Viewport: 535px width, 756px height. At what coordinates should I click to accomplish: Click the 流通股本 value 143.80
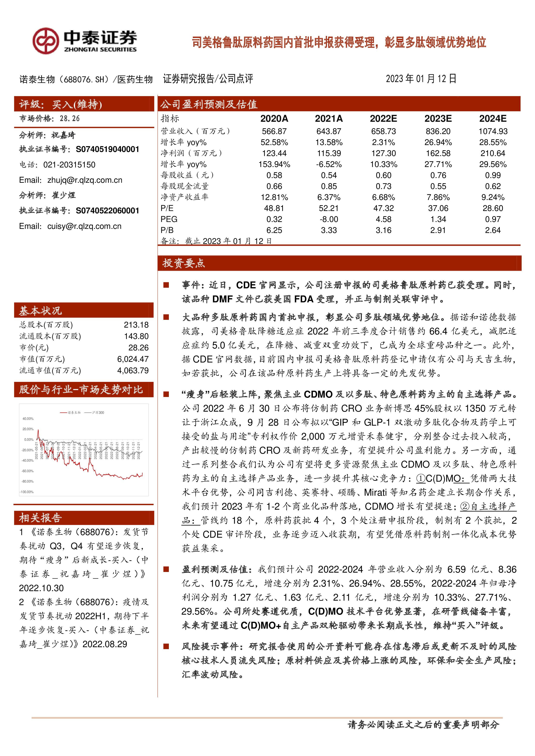tap(136, 336)
